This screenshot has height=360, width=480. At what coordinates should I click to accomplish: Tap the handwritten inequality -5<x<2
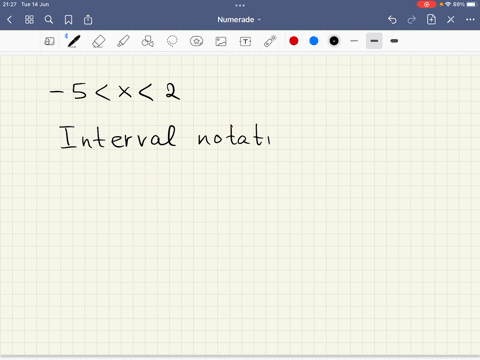point(115,91)
